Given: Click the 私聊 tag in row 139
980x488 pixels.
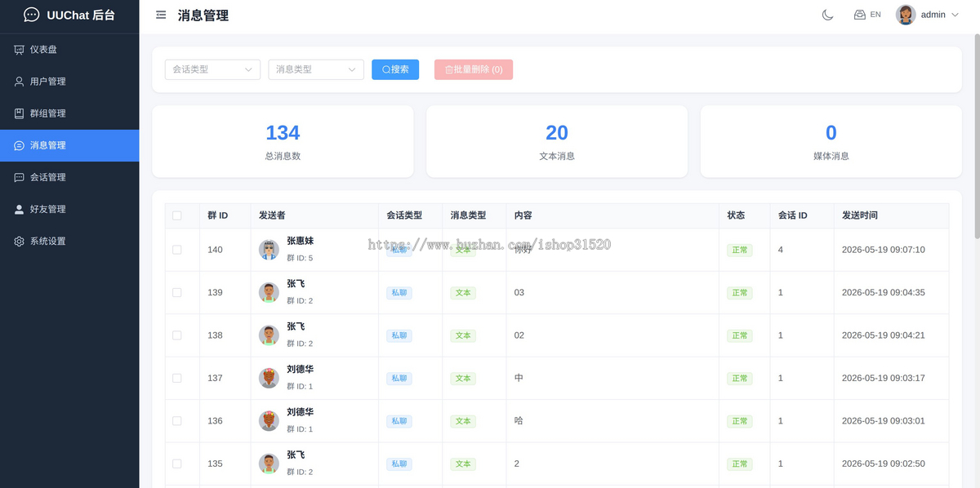Looking at the screenshot, I should click(x=399, y=292).
